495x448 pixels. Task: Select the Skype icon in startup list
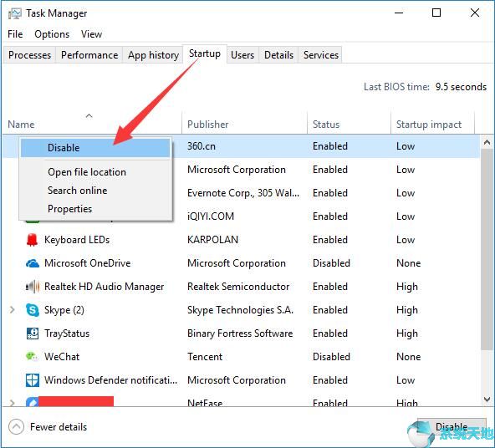click(33, 310)
